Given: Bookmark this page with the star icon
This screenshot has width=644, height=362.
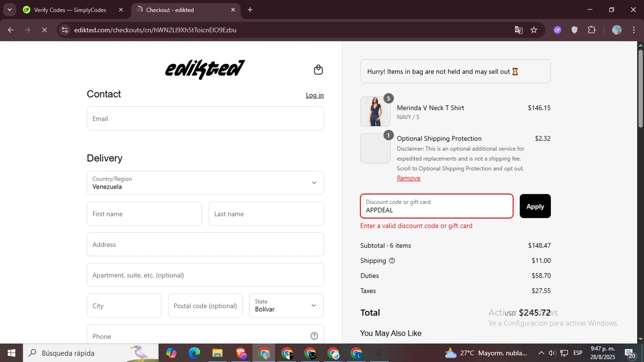Looking at the screenshot, I should (x=534, y=30).
